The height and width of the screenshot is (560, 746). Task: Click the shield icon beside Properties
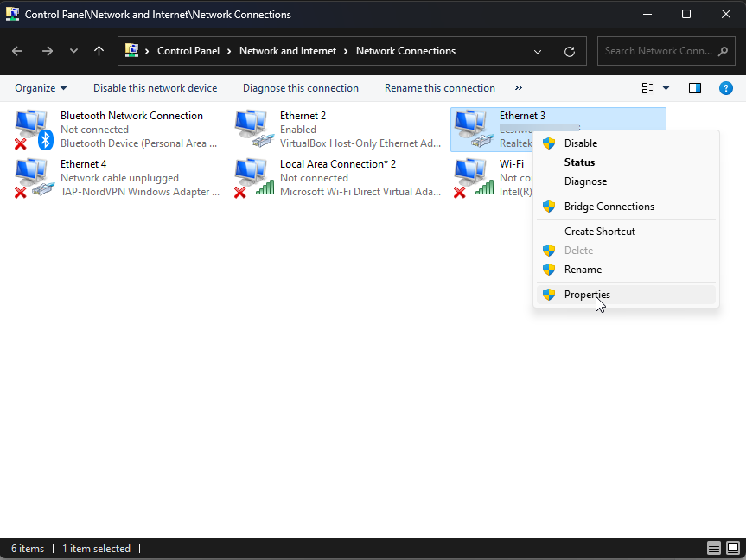pos(549,295)
